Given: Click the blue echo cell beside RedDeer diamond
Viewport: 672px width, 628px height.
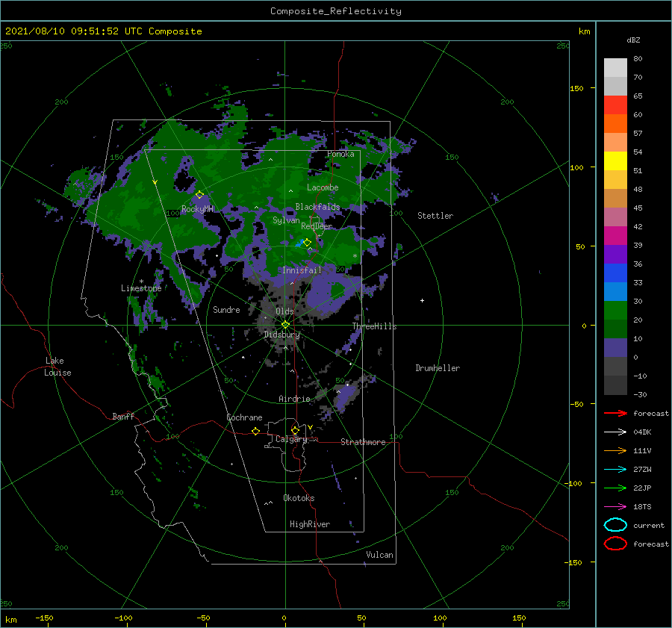Looking at the screenshot, I should (299, 243).
